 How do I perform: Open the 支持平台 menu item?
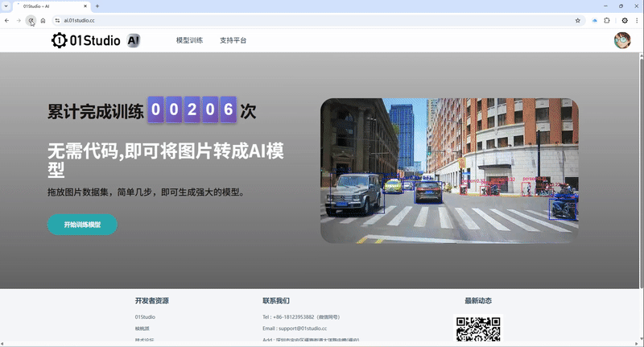coord(233,40)
